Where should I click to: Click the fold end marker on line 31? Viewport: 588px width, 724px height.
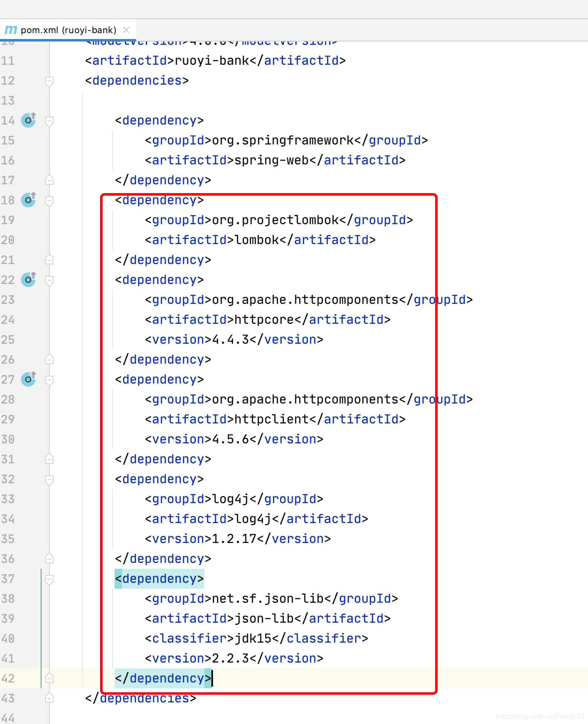[49, 459]
